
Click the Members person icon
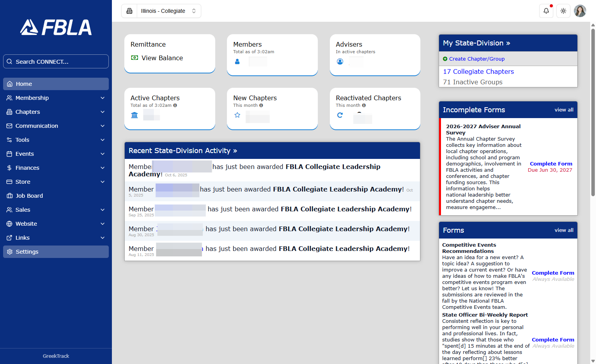point(237,61)
